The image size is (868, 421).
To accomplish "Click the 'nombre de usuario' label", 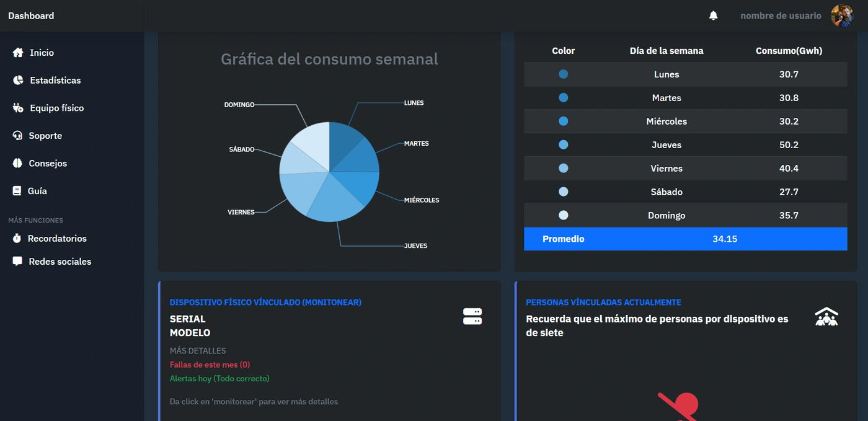I will point(781,16).
